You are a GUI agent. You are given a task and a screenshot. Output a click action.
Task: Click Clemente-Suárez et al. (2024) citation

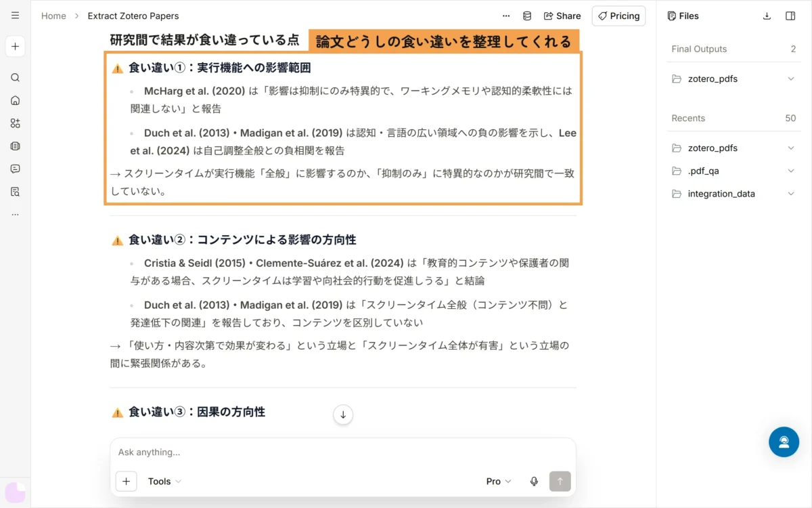coord(331,263)
